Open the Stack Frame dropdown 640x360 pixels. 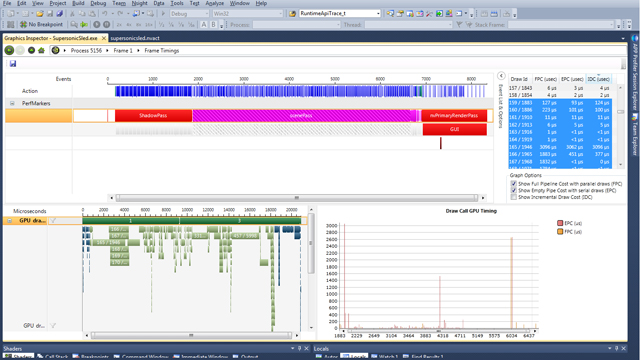pyautogui.click(x=561, y=24)
